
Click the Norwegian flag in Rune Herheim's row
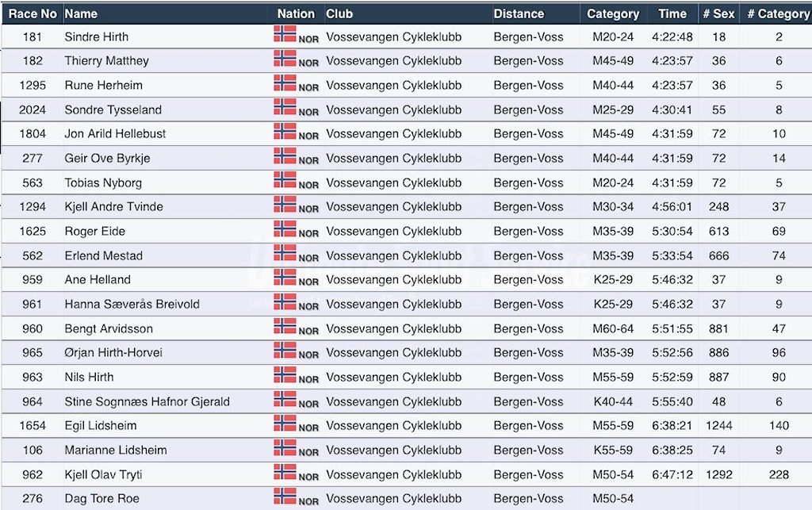tap(285, 82)
